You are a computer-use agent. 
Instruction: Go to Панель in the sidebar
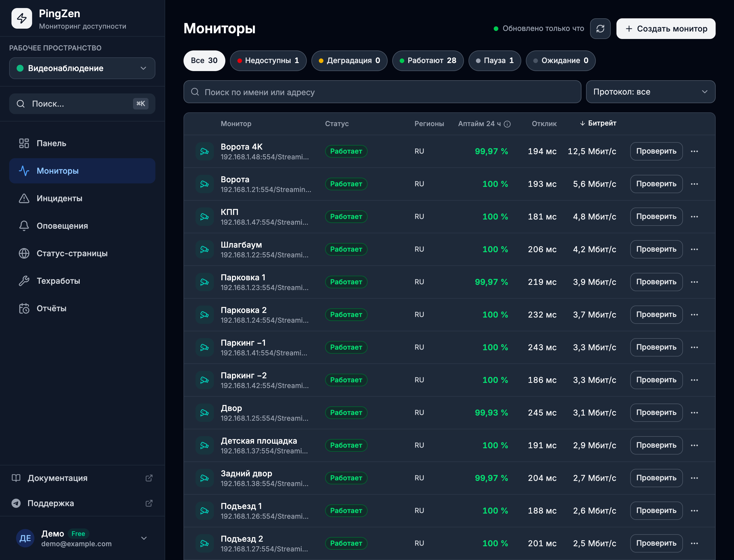coord(82,143)
